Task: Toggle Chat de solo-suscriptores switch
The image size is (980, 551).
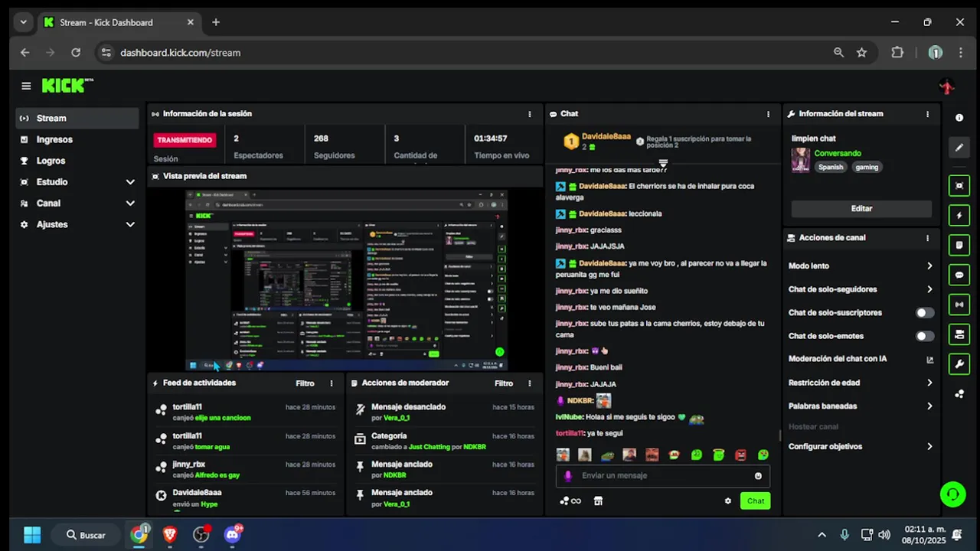Action: (925, 313)
